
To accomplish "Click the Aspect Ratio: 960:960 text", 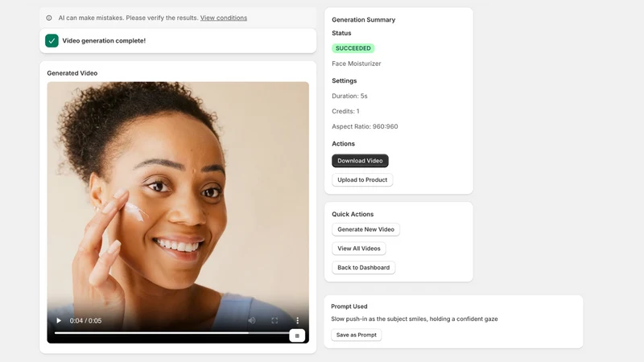I will point(365,126).
